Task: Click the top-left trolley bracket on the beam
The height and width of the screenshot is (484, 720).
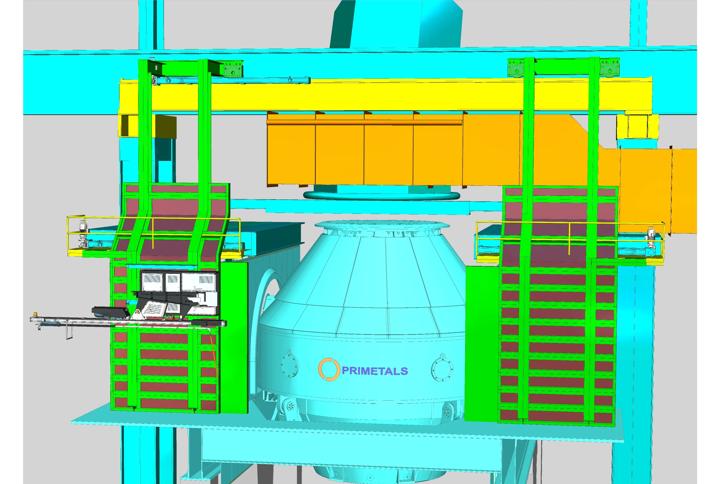Action: [x=153, y=70]
